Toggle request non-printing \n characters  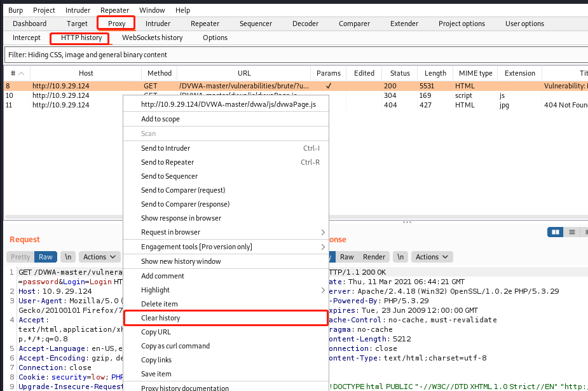[x=68, y=257]
